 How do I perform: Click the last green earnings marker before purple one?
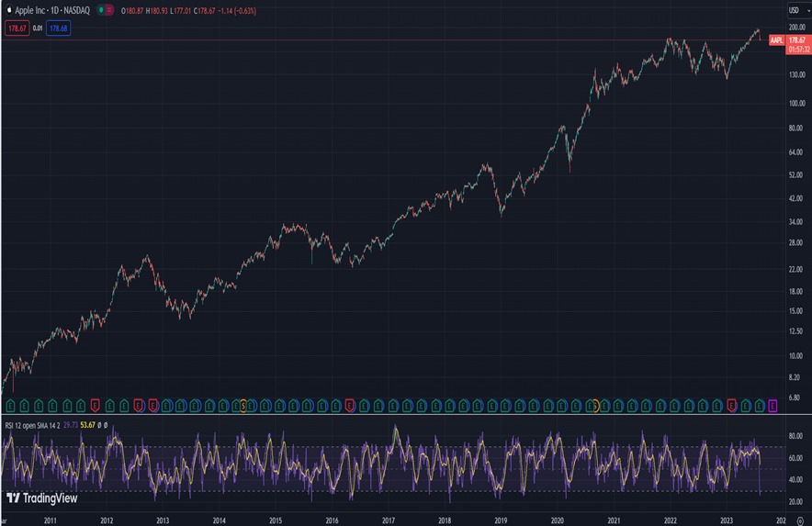759,406
